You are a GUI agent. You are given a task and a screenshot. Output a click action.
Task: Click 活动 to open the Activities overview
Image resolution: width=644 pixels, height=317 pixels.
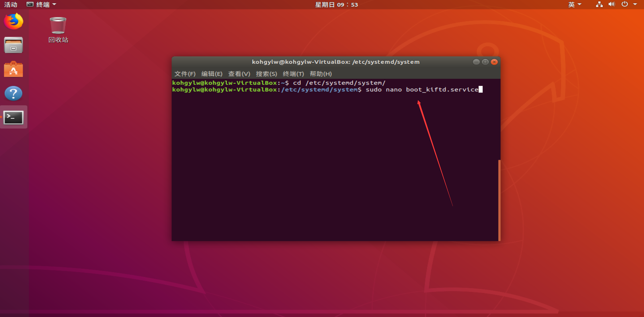(x=10, y=4)
